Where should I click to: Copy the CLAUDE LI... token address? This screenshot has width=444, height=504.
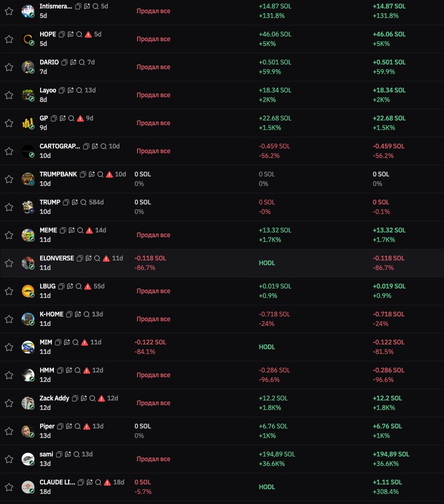[81, 482]
